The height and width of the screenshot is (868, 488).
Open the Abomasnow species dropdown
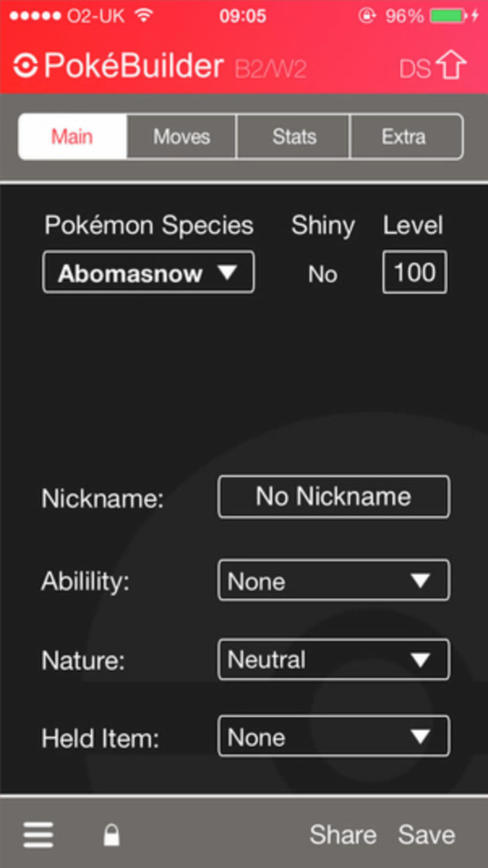(148, 272)
